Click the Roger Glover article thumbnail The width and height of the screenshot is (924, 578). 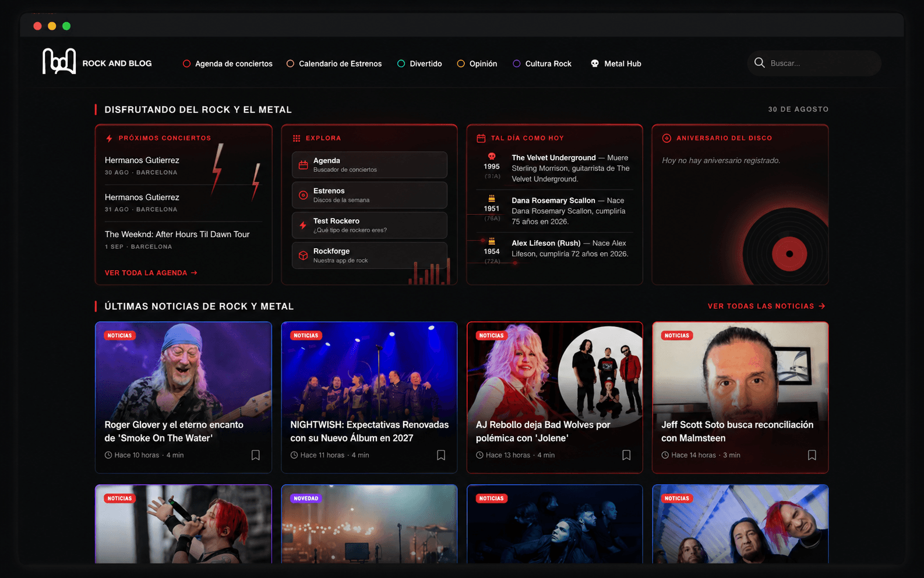pyautogui.click(x=184, y=370)
